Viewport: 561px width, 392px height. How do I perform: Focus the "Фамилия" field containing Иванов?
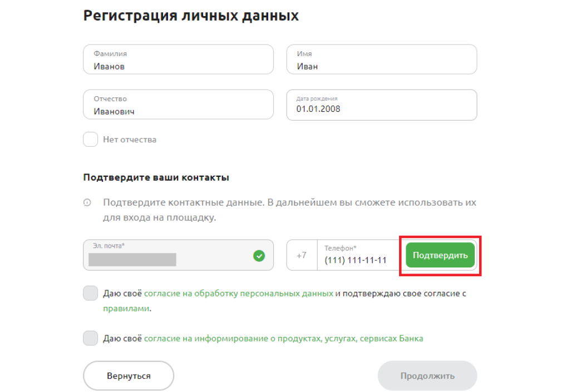coord(178,60)
